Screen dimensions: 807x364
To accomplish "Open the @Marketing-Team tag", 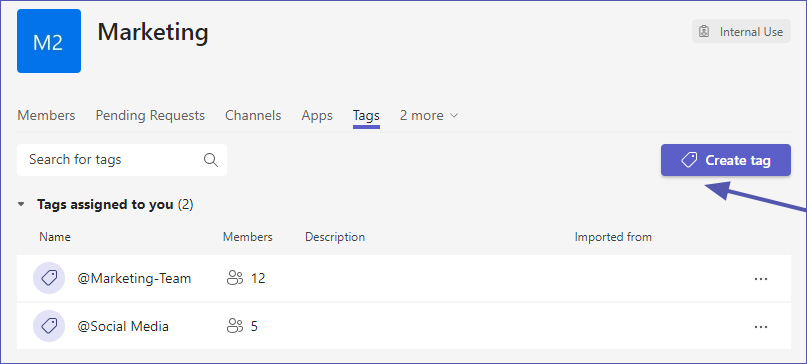I will [x=134, y=279].
